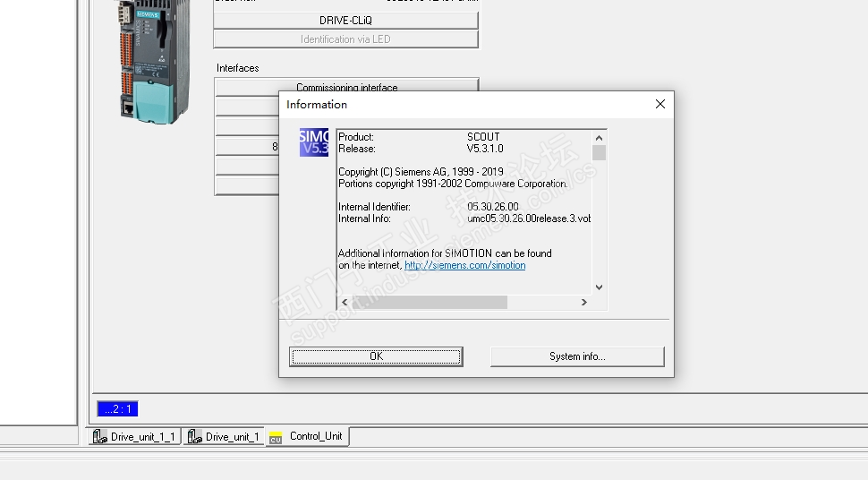Screen dimensions: 868x480
Task: Click the yellow CU icon on Control_Unit tab
Action: 276,438
